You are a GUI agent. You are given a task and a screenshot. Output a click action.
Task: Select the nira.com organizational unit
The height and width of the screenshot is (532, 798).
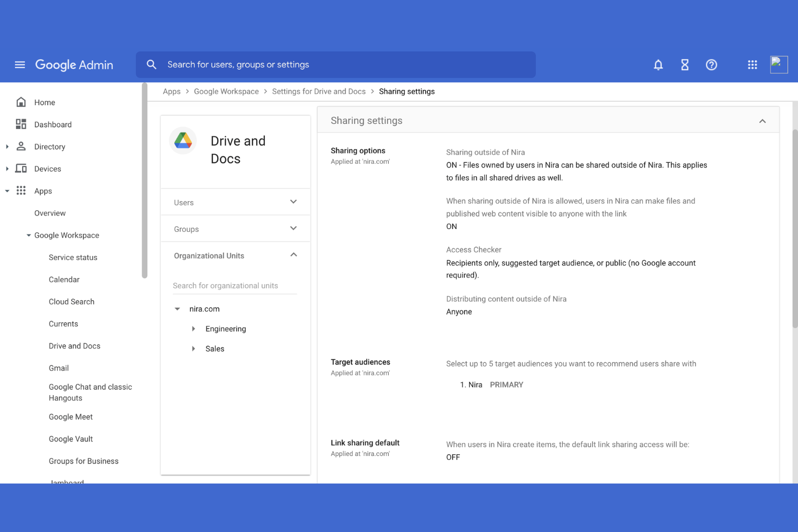204,309
